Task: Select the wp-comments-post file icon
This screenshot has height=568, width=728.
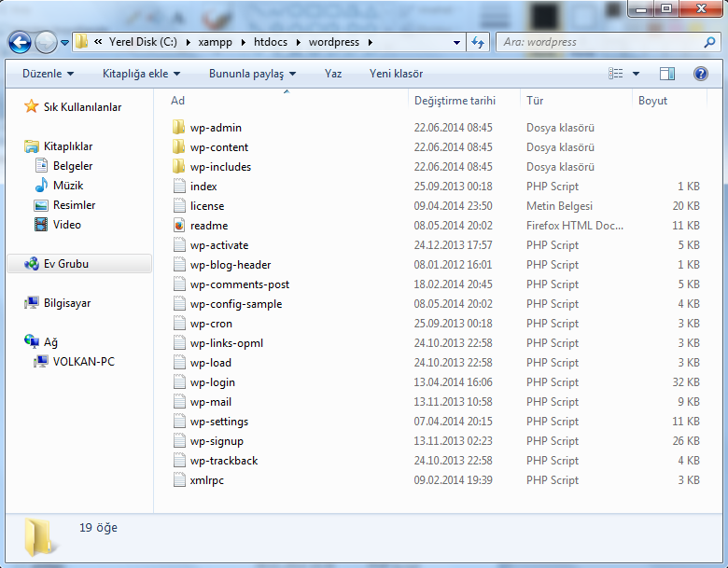Action: click(x=179, y=284)
